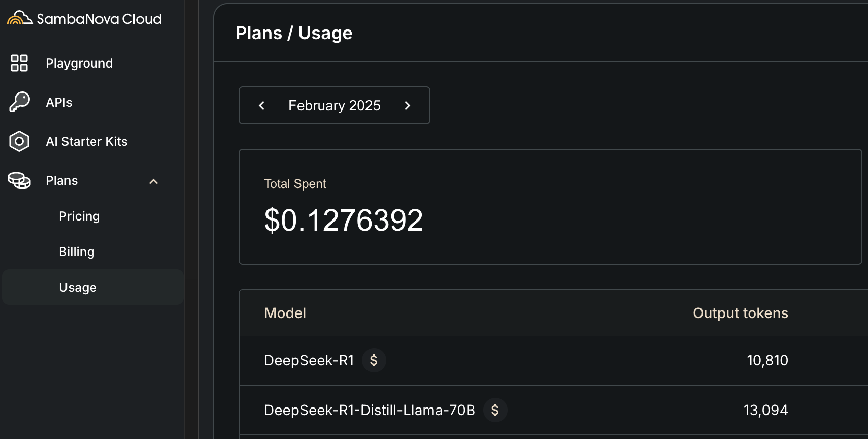
Task: Go to previous month with left arrow
Action: coord(262,105)
